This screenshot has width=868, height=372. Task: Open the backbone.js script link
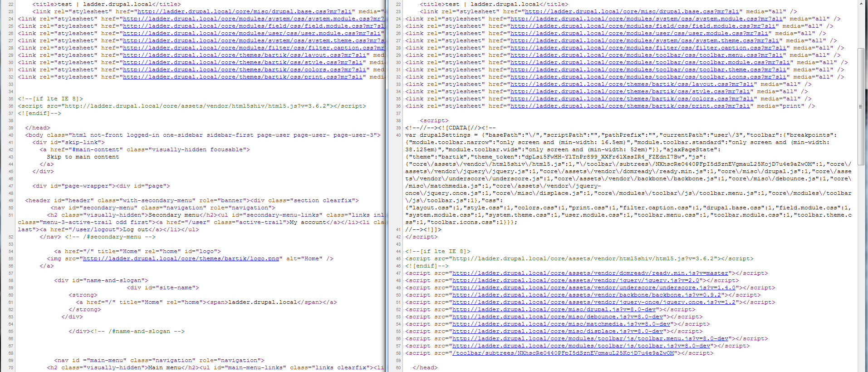tap(587, 295)
